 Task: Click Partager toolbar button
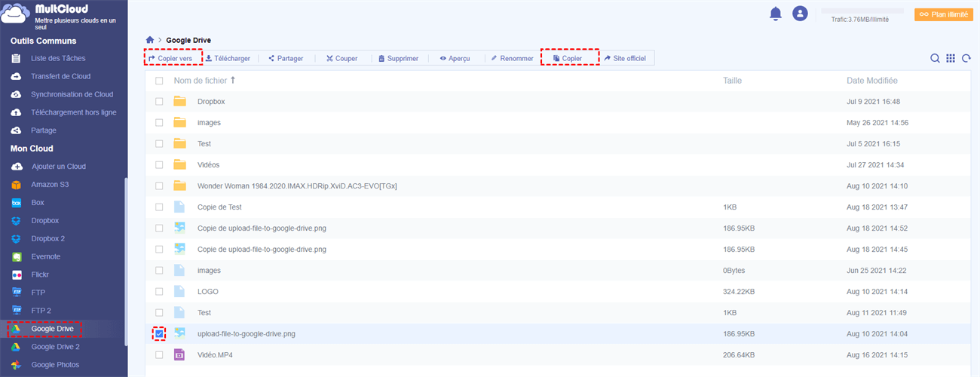286,58
